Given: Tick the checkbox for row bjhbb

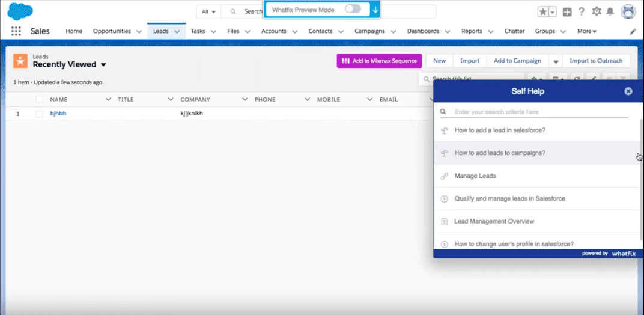Looking at the screenshot, I should [x=40, y=114].
